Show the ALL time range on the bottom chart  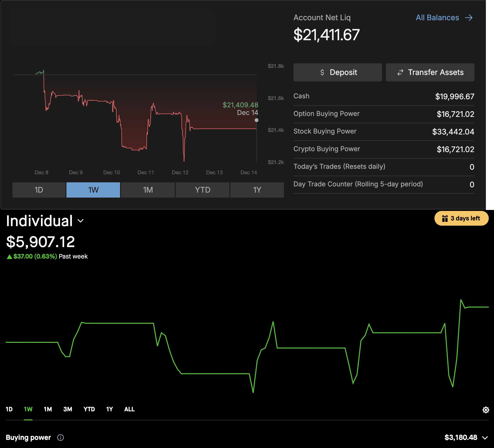tap(129, 409)
